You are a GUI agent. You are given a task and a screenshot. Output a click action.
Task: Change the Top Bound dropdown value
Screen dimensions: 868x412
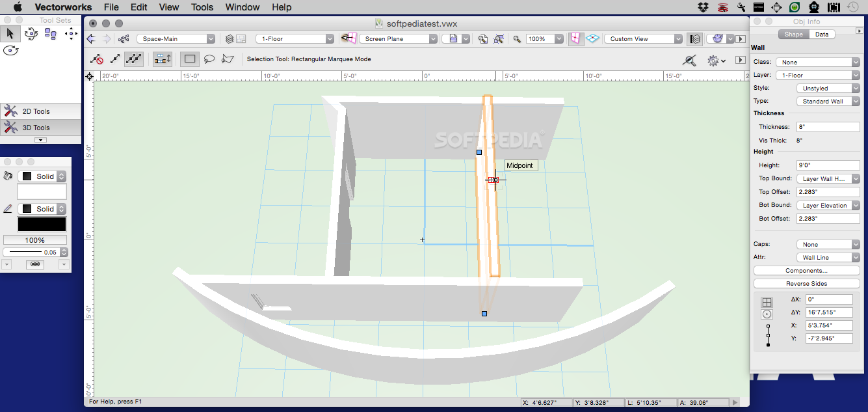(828, 178)
